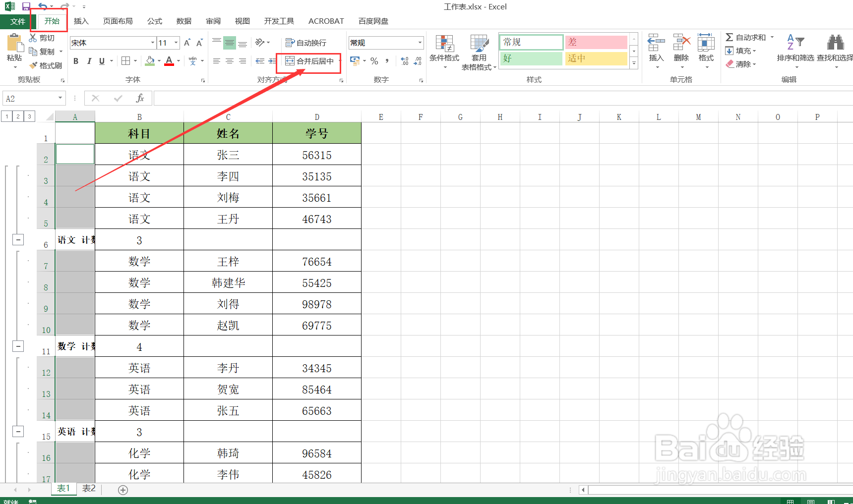Click the Sort & Filter (排序和筛选) icon

pyautogui.click(x=795, y=43)
